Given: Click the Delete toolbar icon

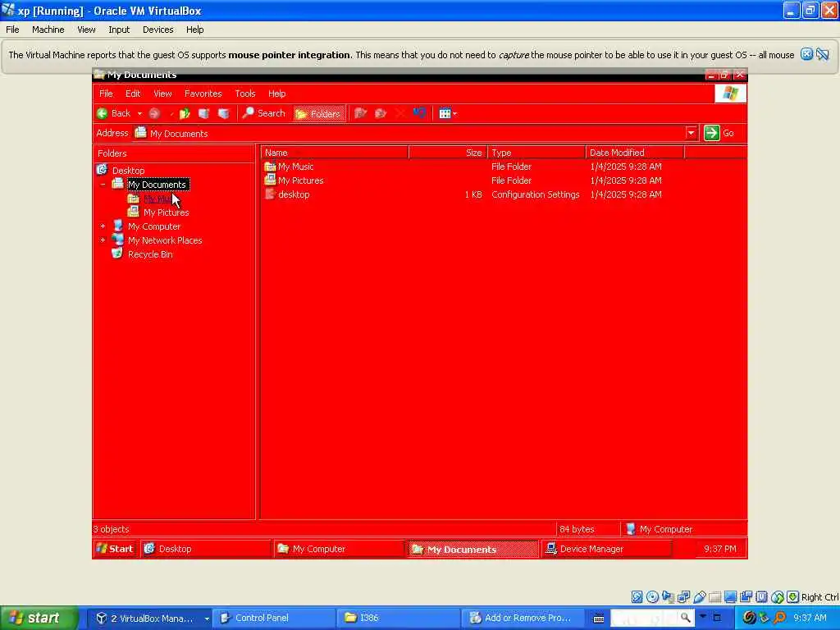Looking at the screenshot, I should point(399,113).
